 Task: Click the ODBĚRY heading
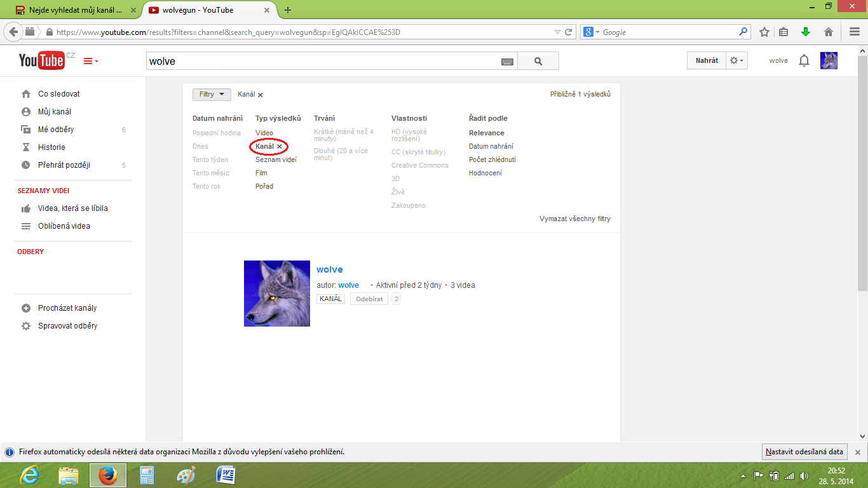[x=31, y=252]
